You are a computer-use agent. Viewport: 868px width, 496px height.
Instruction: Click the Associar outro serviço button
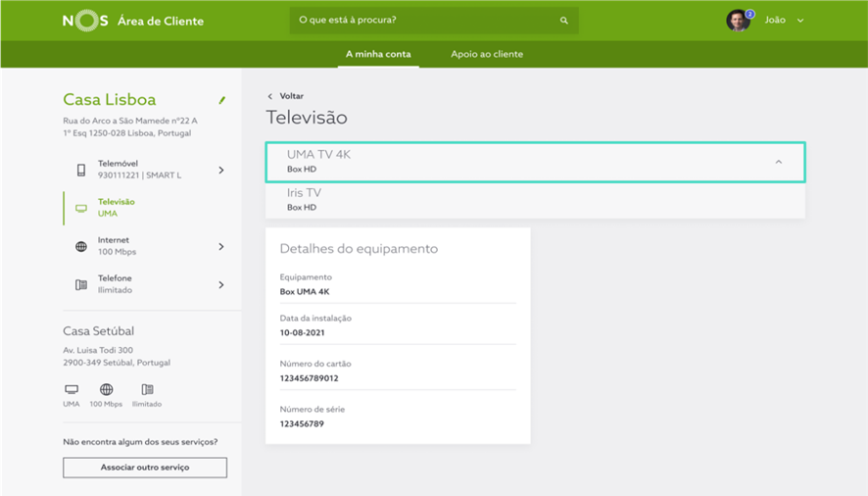(145, 468)
